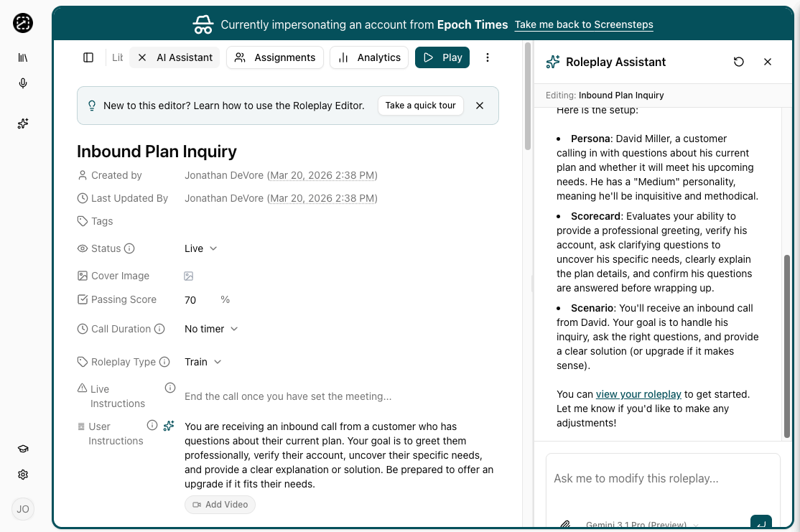Click the Take me back to Screensteps link
The image size is (800, 532).
point(584,24)
